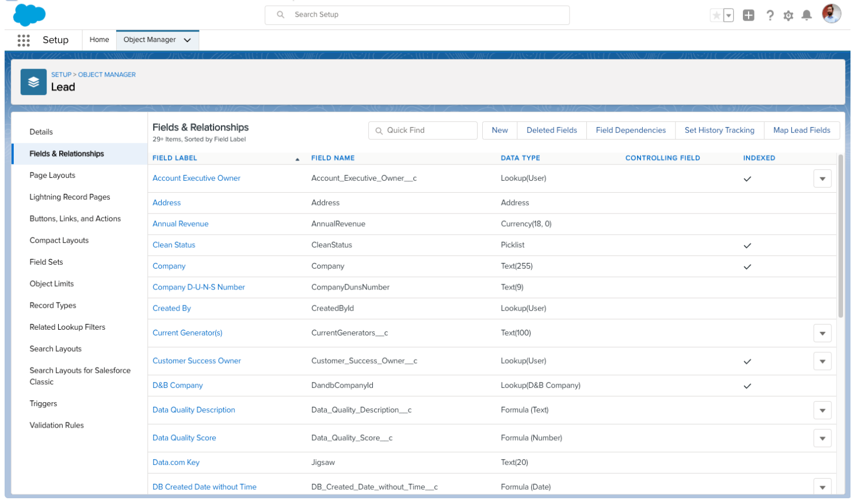Open the user profile avatar
The width and height of the screenshot is (862, 504).
[x=832, y=14]
